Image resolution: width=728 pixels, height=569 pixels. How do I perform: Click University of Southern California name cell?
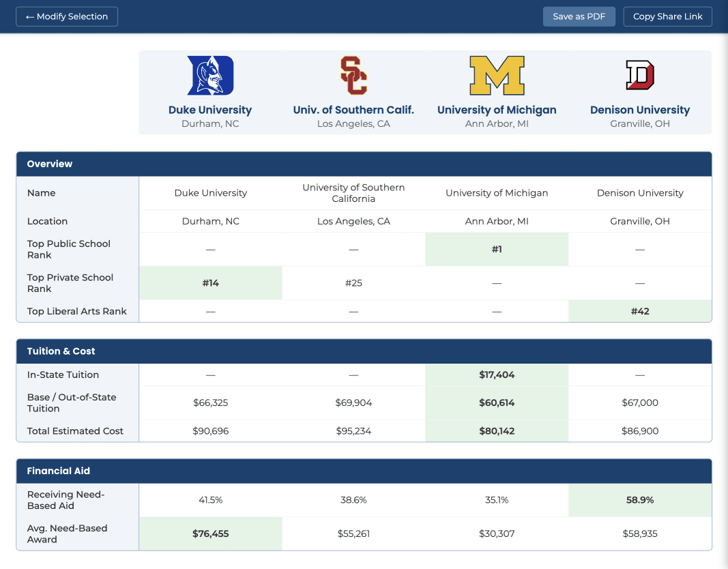click(x=353, y=193)
